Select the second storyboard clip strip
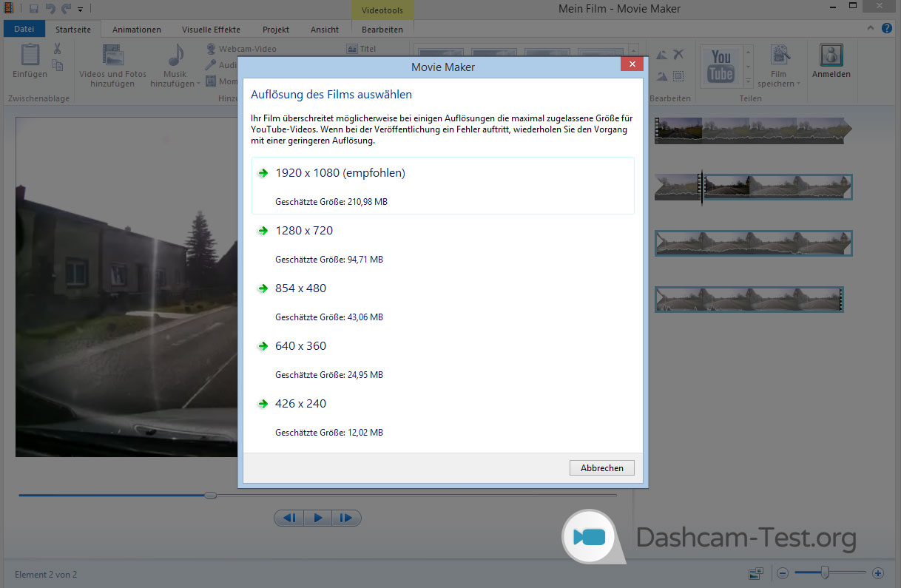This screenshot has width=901, height=588. pos(753,187)
